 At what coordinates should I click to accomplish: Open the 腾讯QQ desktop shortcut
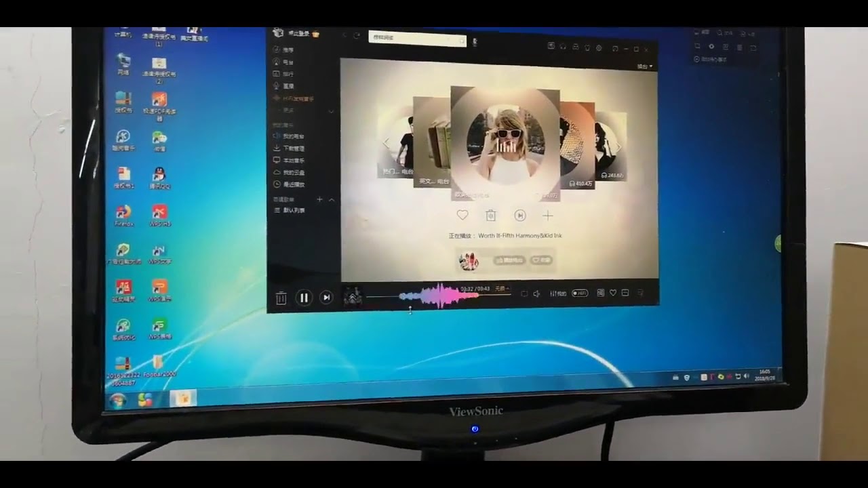(x=160, y=178)
